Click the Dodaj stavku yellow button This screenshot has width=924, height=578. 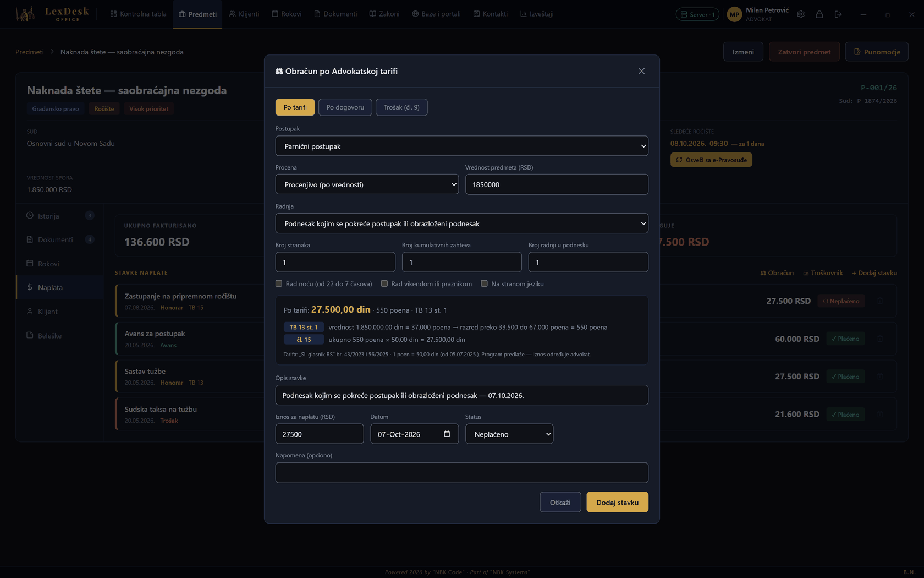click(x=617, y=502)
